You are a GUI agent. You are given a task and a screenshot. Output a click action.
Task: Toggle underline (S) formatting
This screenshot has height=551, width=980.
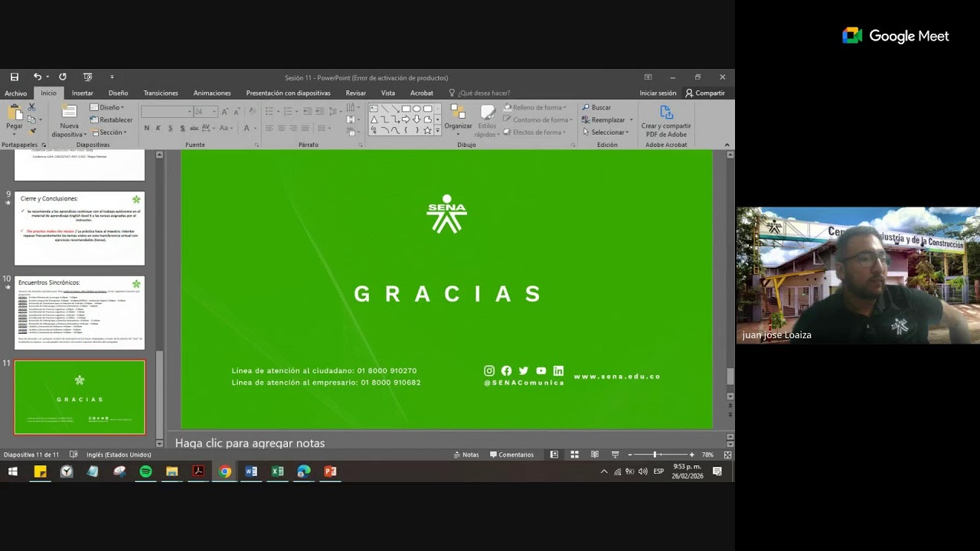(171, 128)
